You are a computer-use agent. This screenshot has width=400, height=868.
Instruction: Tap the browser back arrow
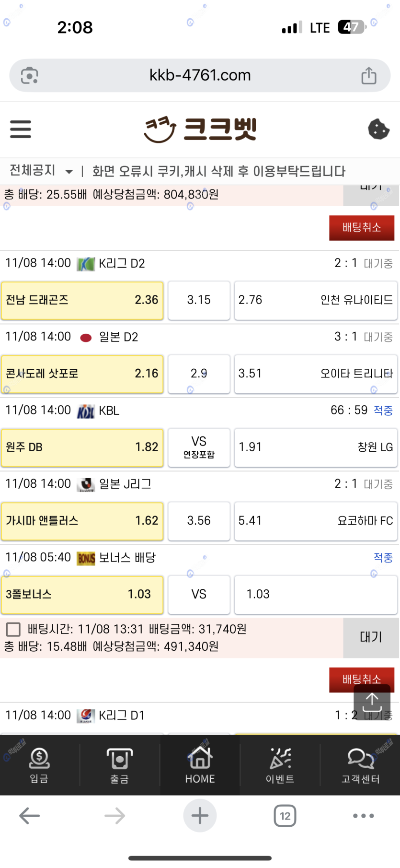(29, 816)
